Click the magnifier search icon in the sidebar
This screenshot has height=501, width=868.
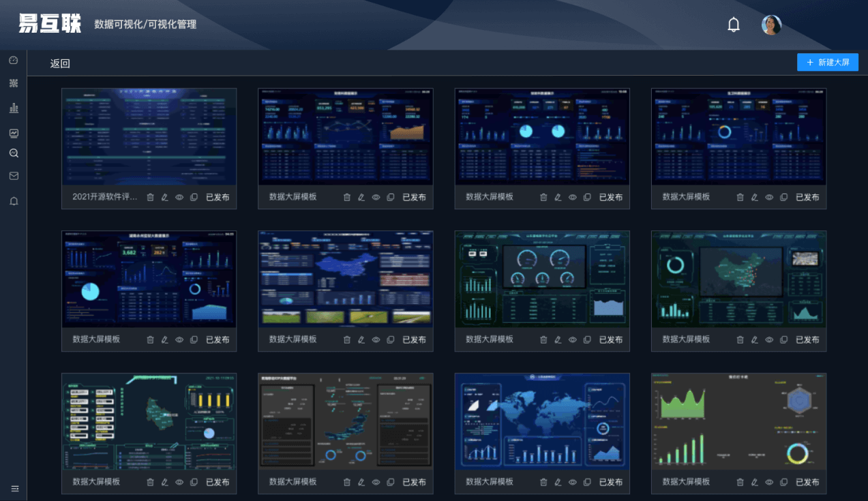click(x=13, y=153)
